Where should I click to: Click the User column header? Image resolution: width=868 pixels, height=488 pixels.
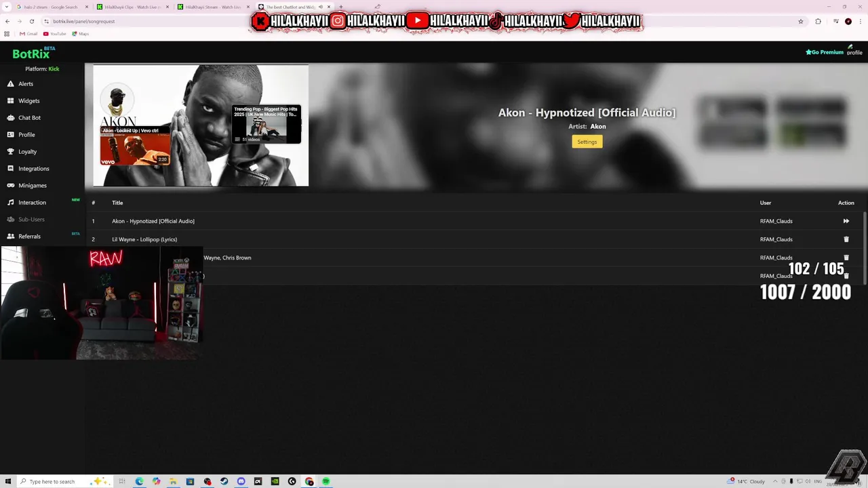tap(766, 203)
